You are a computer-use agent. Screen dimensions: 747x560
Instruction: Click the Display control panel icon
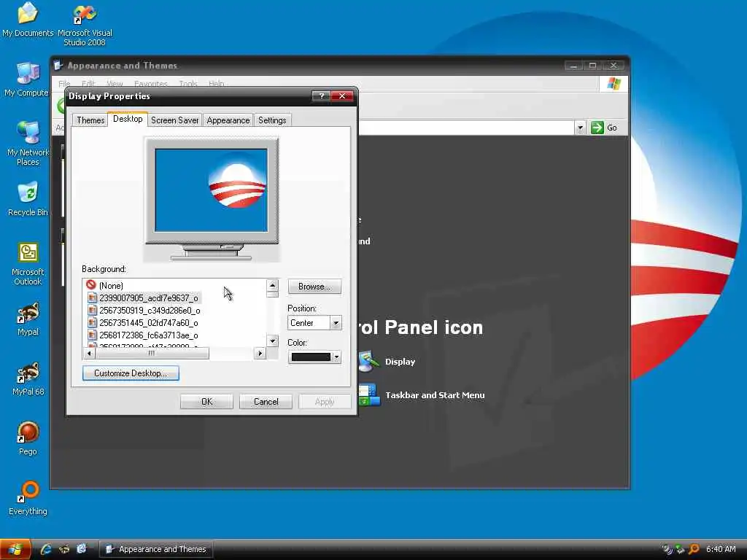pyautogui.click(x=368, y=362)
